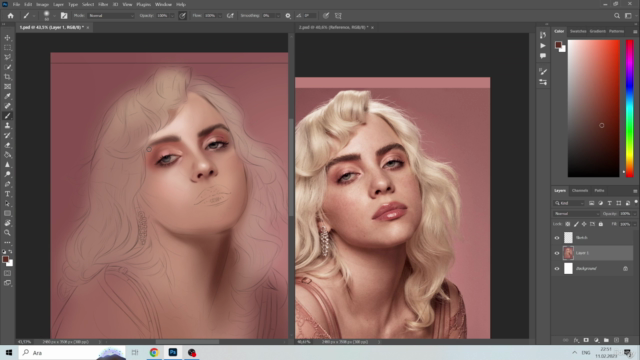Toggle pressure for opacity
The image size is (640, 360).
coord(182,16)
